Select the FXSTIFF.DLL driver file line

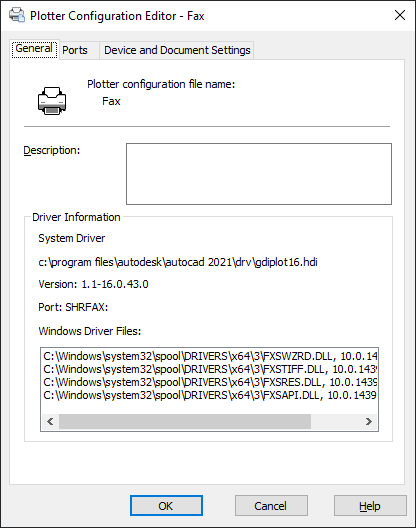click(210, 369)
